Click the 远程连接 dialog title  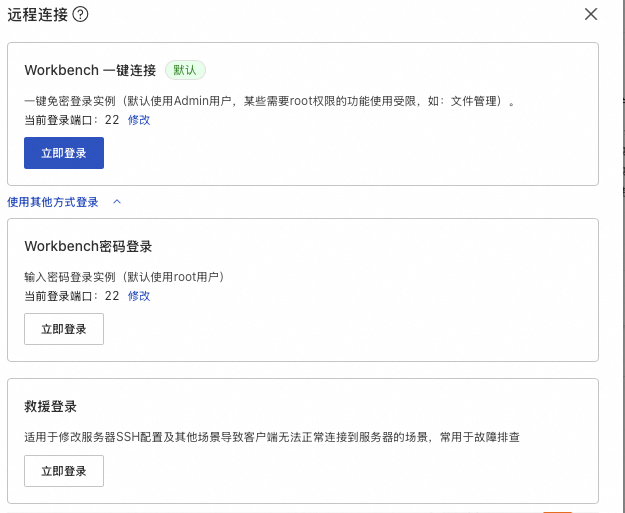(x=37, y=15)
